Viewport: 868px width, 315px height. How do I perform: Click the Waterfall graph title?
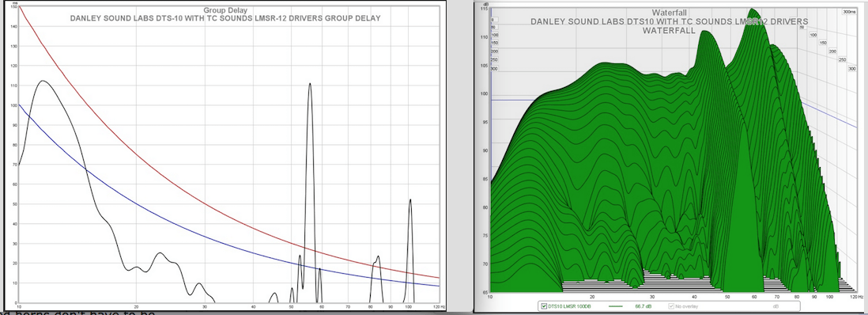point(670,12)
